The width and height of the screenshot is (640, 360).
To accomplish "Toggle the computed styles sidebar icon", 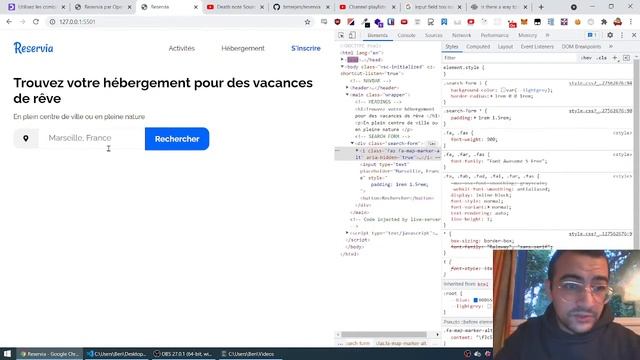I will tap(627, 58).
